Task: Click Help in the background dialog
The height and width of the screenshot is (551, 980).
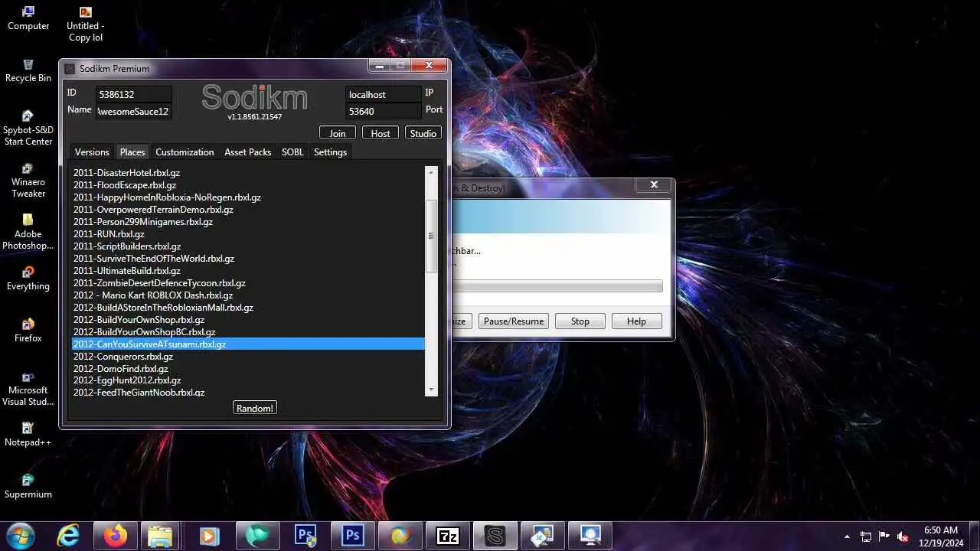Action: (x=636, y=321)
